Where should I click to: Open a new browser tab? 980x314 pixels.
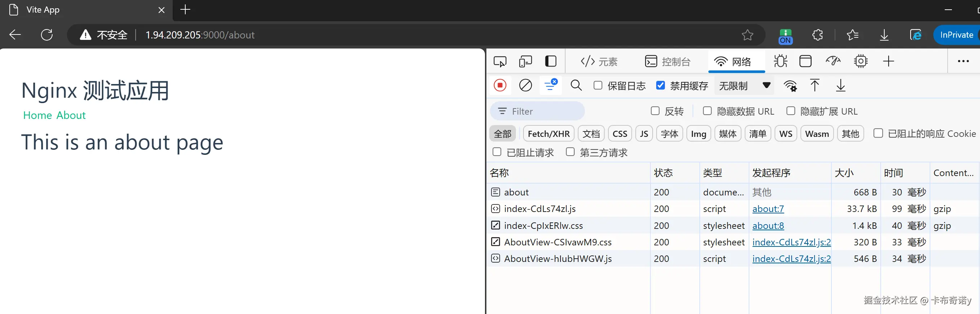[185, 9]
